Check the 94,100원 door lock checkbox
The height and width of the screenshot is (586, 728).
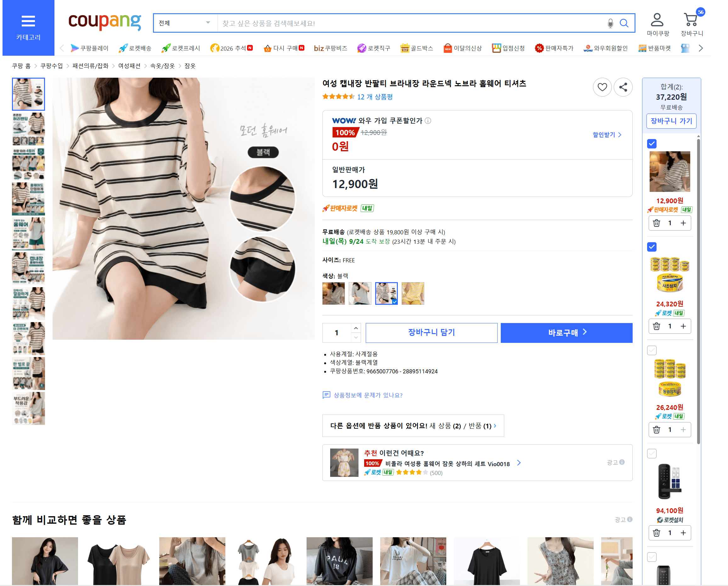pyautogui.click(x=652, y=454)
